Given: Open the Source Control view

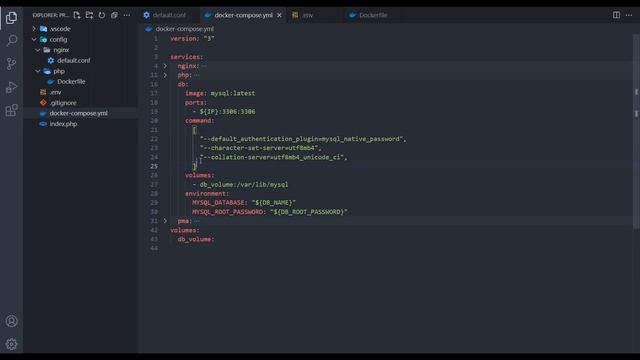Looking at the screenshot, I should pyautogui.click(x=11, y=64).
